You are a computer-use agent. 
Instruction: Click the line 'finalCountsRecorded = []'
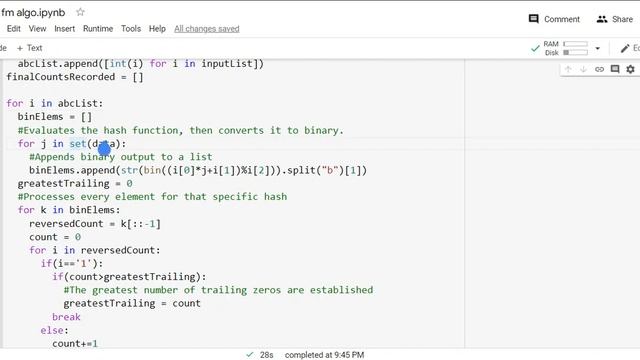point(75,77)
